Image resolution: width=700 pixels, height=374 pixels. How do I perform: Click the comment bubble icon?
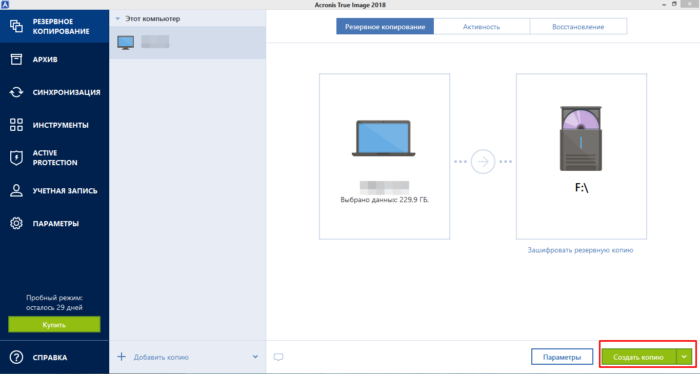coord(278,357)
